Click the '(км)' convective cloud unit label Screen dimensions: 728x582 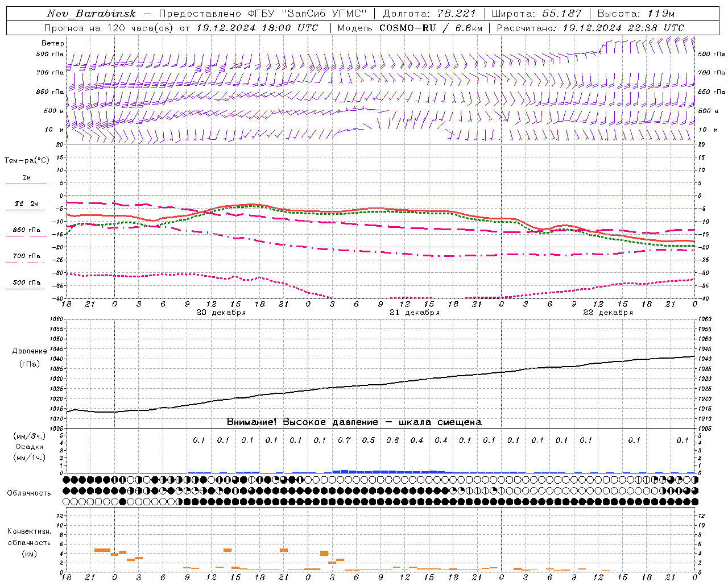(29, 554)
